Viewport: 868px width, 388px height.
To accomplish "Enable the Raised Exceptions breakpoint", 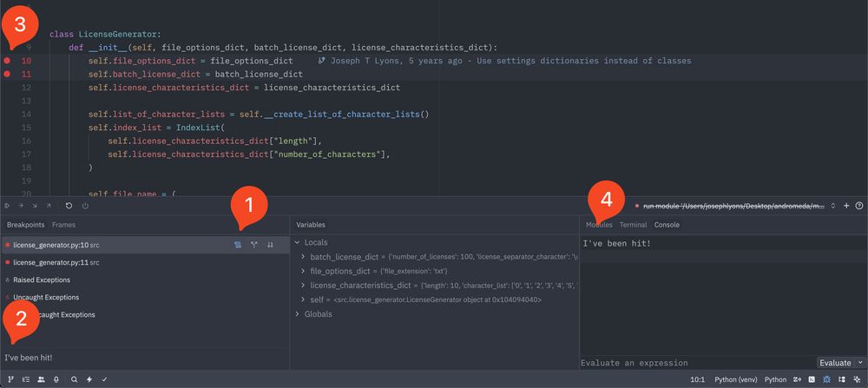I will 8,280.
